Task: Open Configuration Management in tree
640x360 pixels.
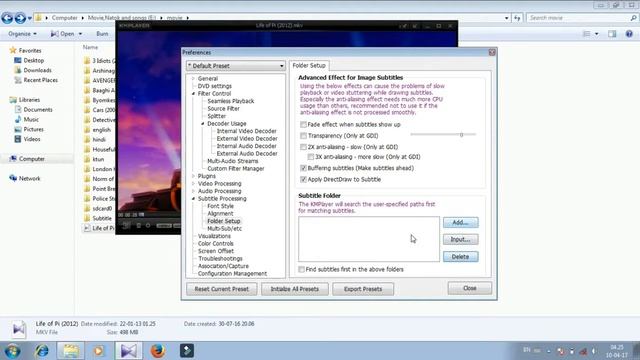Action: pyautogui.click(x=232, y=273)
